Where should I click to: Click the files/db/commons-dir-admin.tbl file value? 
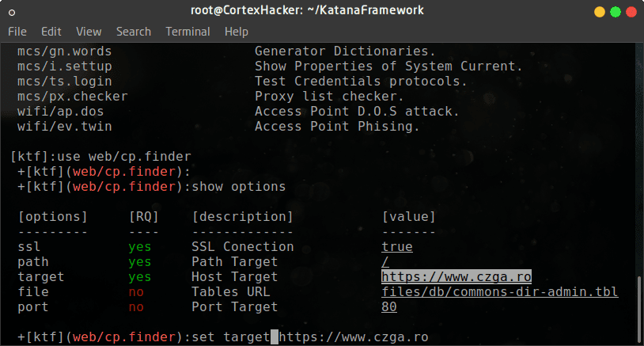[500, 291]
